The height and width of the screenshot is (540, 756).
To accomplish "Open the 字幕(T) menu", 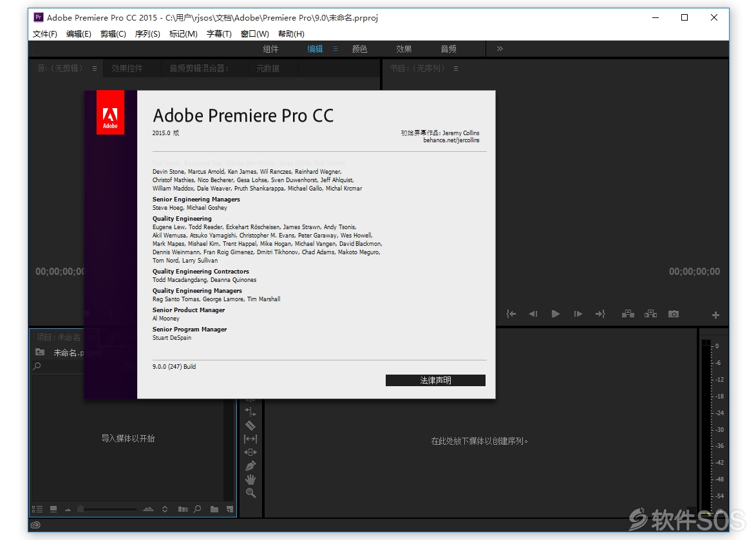I will point(219,33).
